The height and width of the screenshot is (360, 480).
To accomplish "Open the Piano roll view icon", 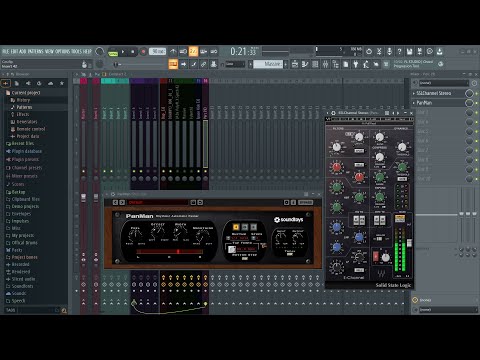I will (x=305, y=64).
